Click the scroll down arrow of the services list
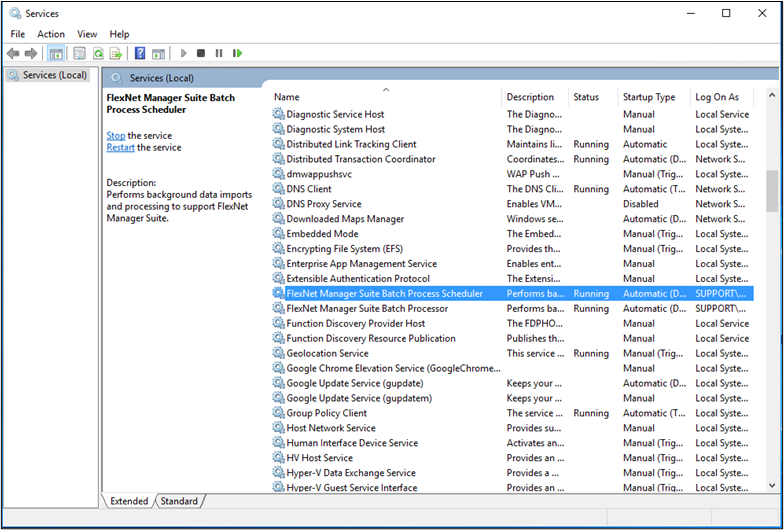This screenshot has width=784, height=530. (772, 485)
